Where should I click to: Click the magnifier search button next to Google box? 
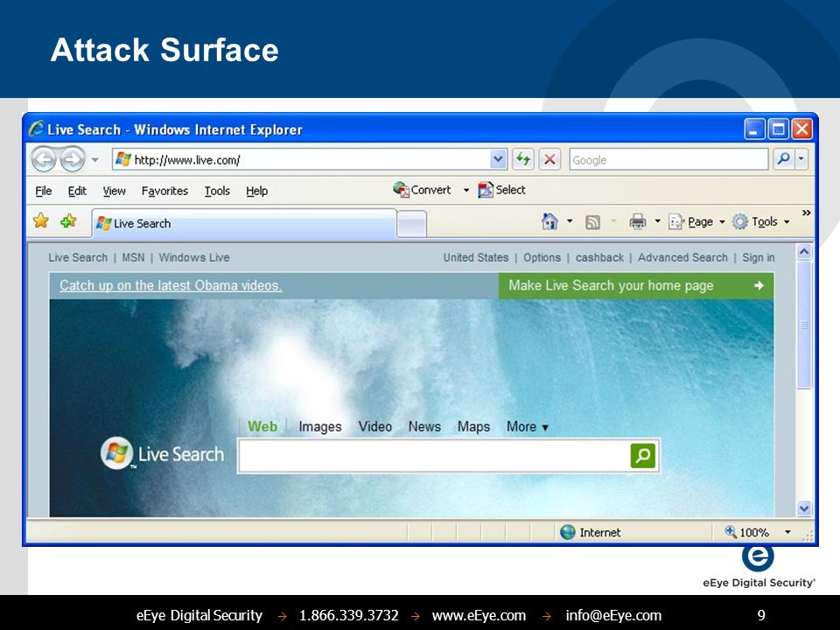(783, 159)
